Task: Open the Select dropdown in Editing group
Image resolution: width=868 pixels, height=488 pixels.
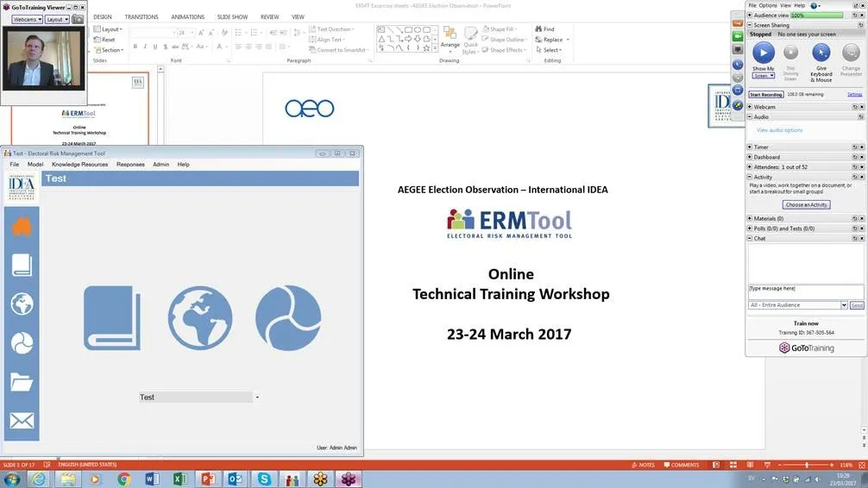Action: point(549,50)
